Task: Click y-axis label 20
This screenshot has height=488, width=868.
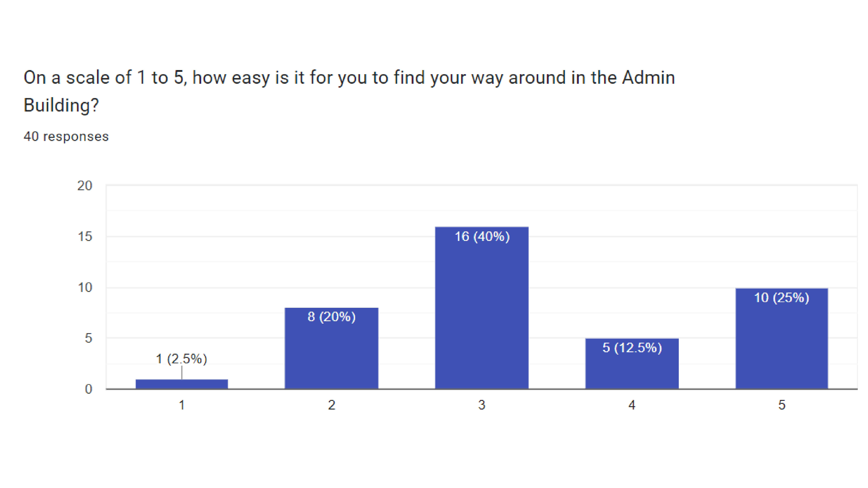Action: click(85, 185)
